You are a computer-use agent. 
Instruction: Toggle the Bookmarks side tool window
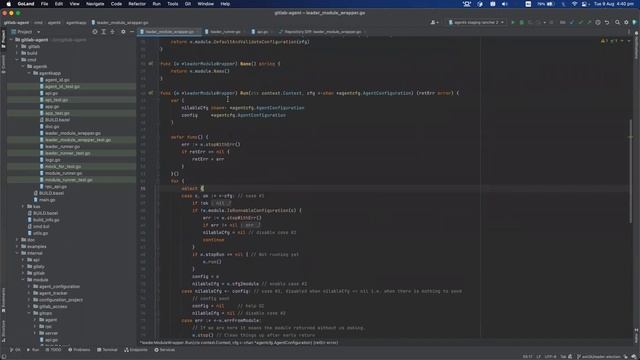coord(3,300)
